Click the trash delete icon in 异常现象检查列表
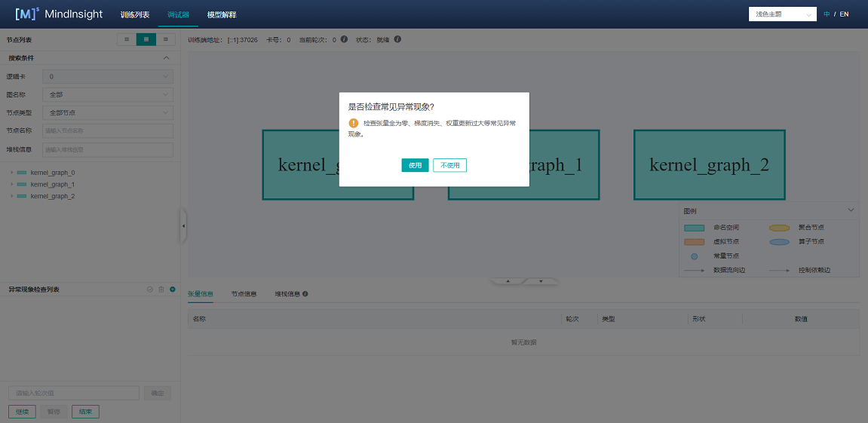Screen dimensions: 868x423 click(x=161, y=290)
